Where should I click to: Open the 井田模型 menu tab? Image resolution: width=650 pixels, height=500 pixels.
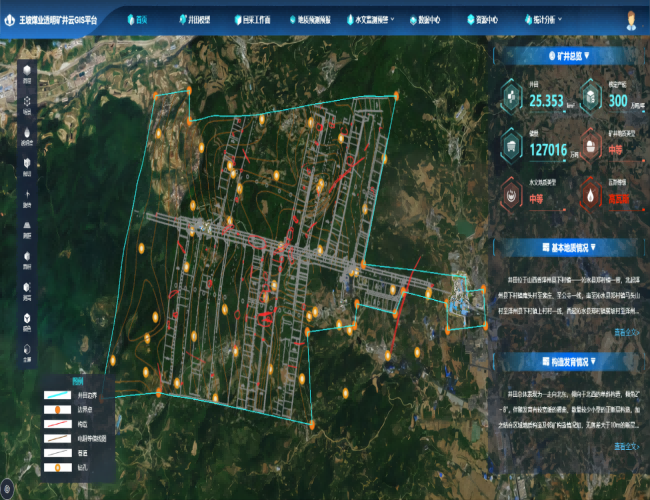201,19
